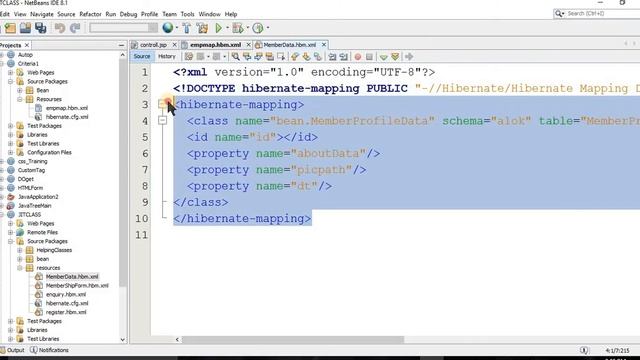The image size is (640, 360).
Task: Close the MemberData.hbm.xml tab
Action: [x=324, y=44]
